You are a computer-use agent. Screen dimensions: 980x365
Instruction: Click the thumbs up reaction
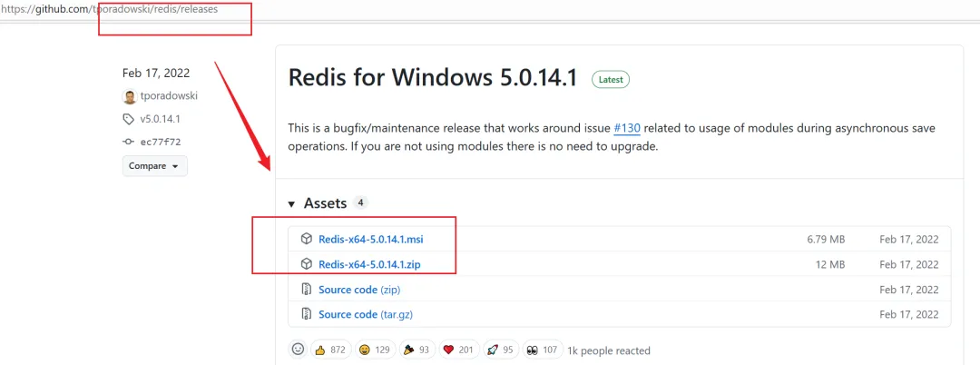pyautogui.click(x=329, y=350)
